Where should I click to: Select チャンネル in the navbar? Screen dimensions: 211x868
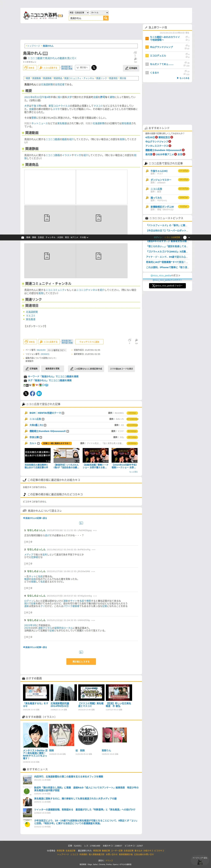tap(50, 237)
